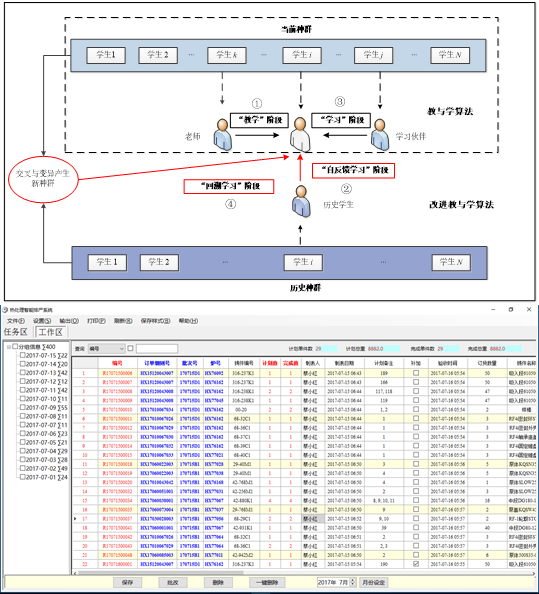Viewport: 539px width, 594px height.
Task: Click the 一键删除 button
Action: 267,582
